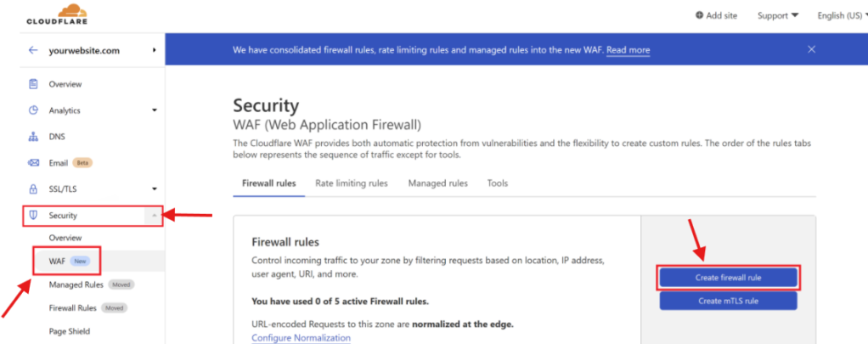
Task: Click the Email envelope icon
Action: click(x=33, y=163)
